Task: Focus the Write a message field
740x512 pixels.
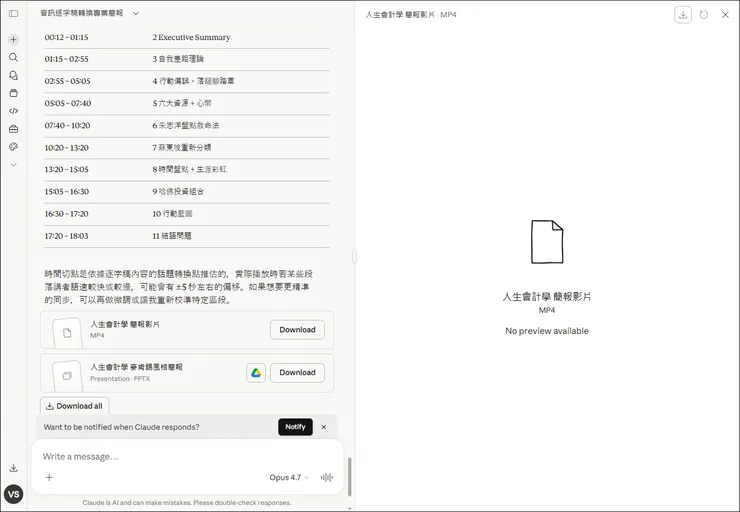Action: 187,457
